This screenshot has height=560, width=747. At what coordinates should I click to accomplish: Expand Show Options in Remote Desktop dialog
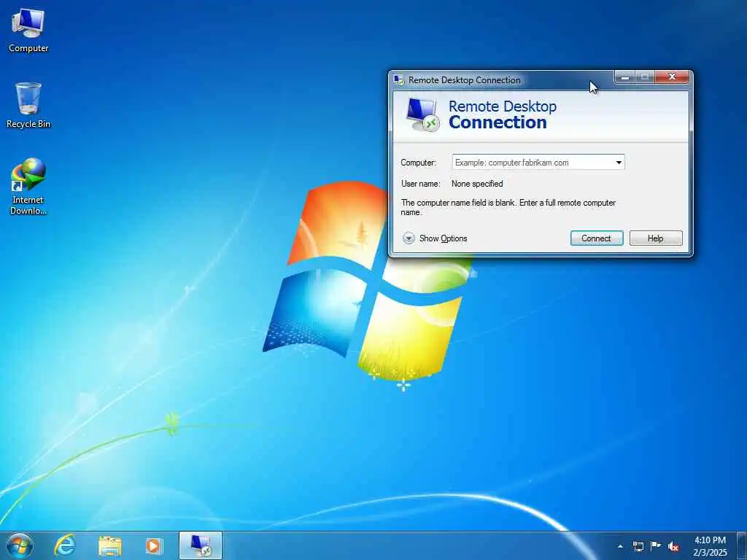(435, 238)
